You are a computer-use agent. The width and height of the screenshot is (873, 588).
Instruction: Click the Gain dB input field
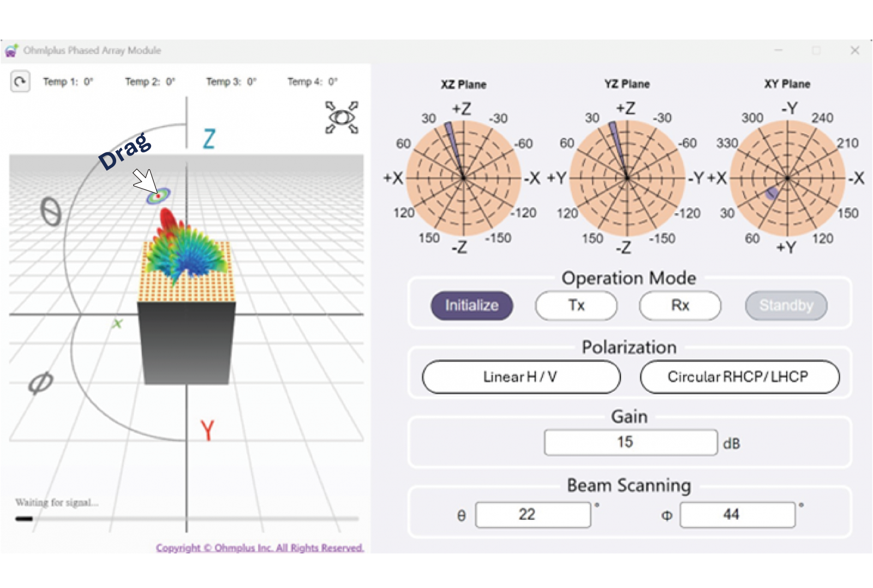tap(630, 442)
